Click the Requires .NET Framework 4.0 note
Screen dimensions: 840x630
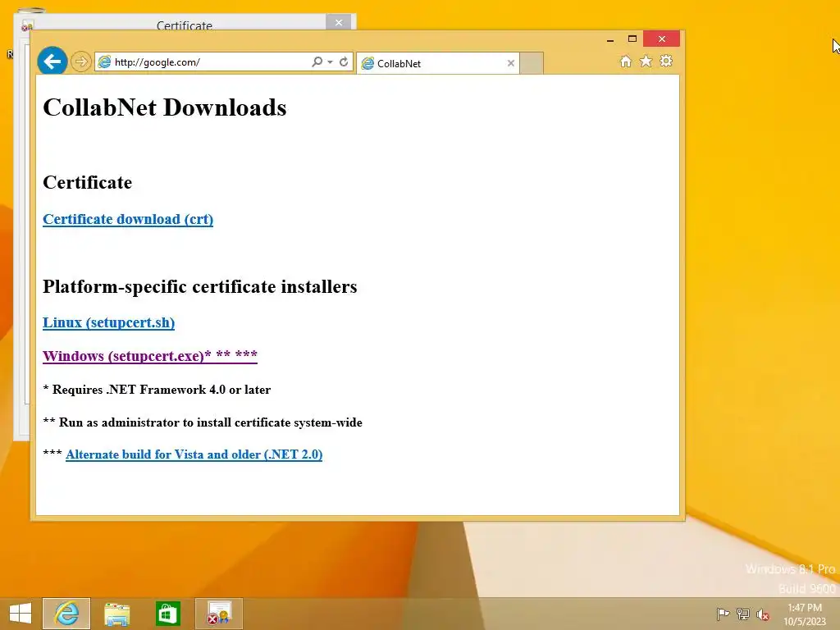[x=157, y=390]
